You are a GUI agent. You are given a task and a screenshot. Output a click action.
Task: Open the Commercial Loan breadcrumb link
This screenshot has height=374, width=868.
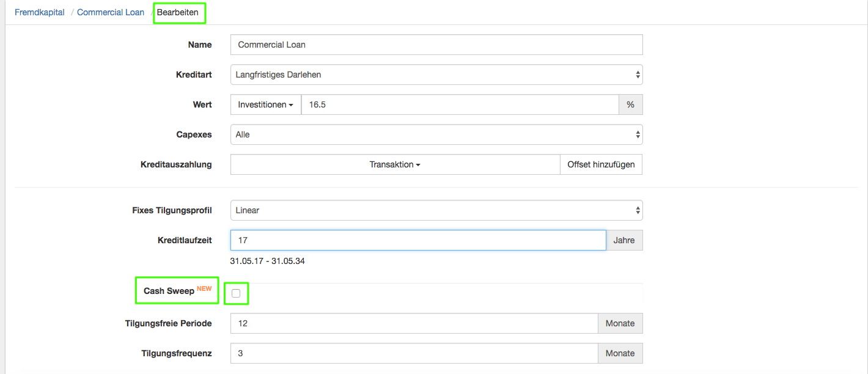(x=111, y=12)
